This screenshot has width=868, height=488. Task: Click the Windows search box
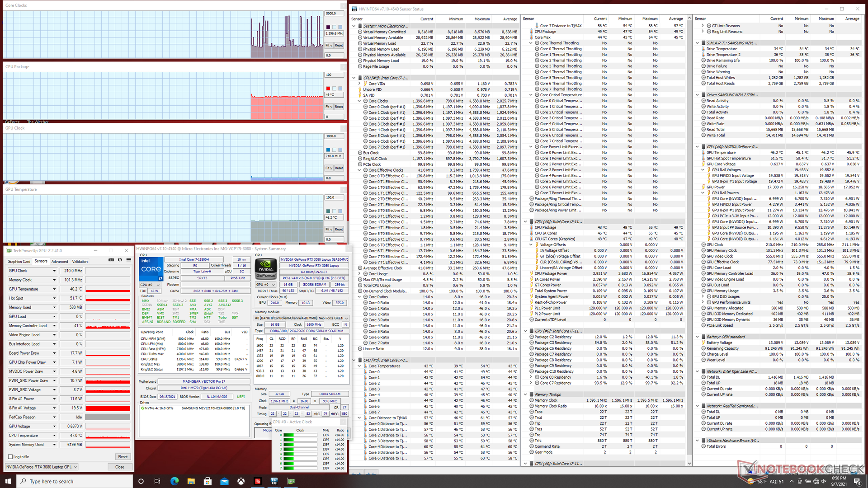tap(75, 481)
